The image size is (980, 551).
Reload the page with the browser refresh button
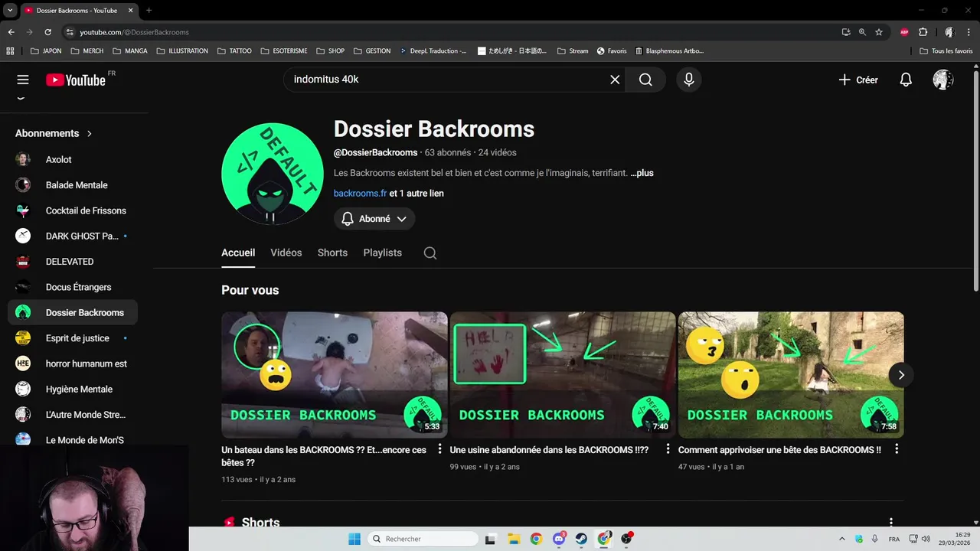[47, 32]
